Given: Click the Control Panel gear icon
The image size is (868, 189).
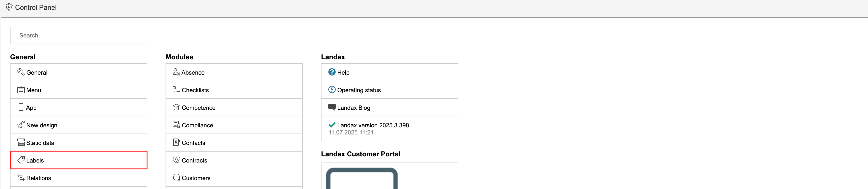Looking at the screenshot, I should (x=9, y=7).
